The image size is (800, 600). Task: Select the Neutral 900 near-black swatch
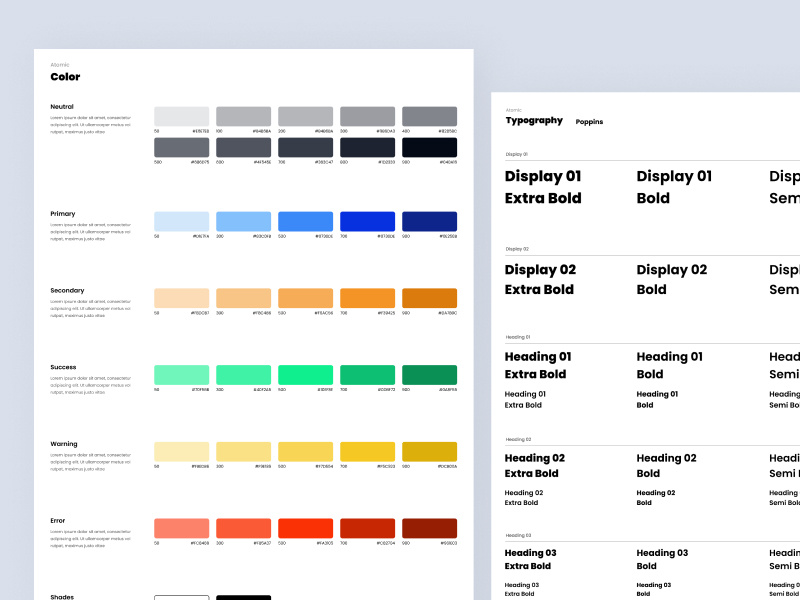[x=429, y=147]
